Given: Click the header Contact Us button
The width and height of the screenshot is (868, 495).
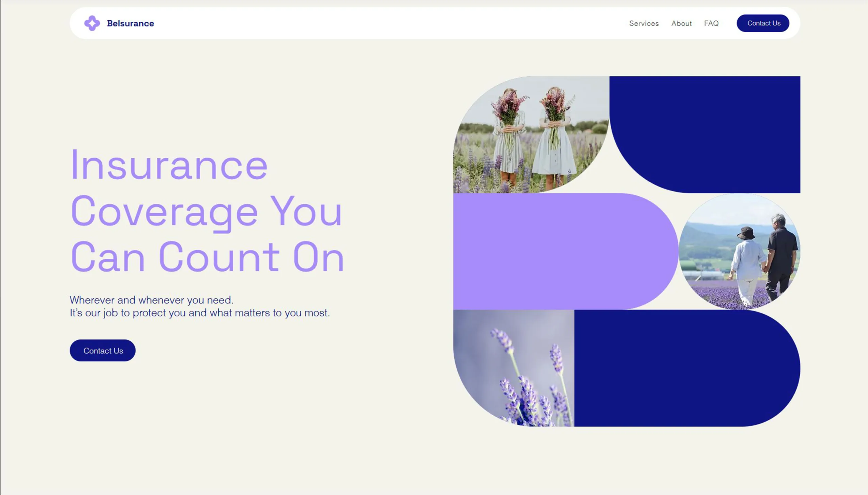Looking at the screenshot, I should [x=763, y=23].
